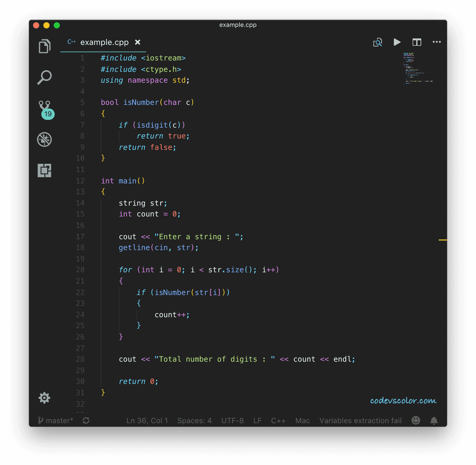This screenshot has height=465, width=476.
Task: Click the master* branch in status bar
Action: pos(56,421)
